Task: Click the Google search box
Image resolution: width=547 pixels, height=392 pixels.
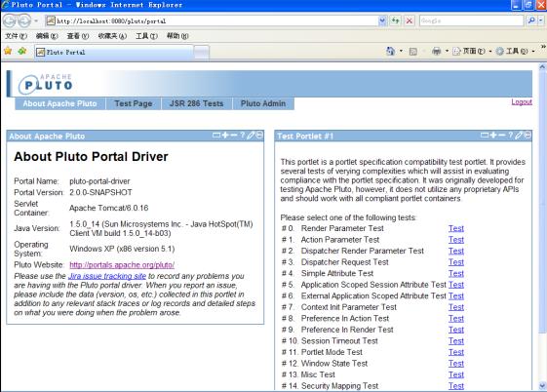Action: pyautogui.click(x=471, y=20)
